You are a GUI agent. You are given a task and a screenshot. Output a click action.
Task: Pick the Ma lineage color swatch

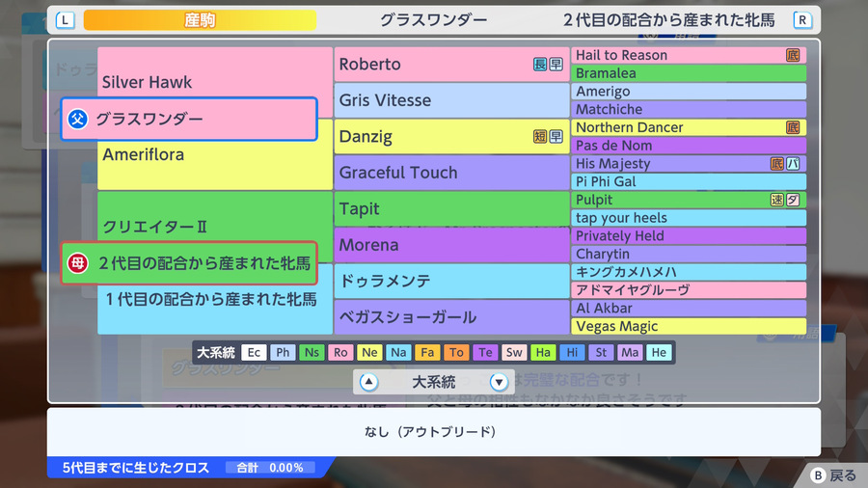pyautogui.click(x=630, y=352)
